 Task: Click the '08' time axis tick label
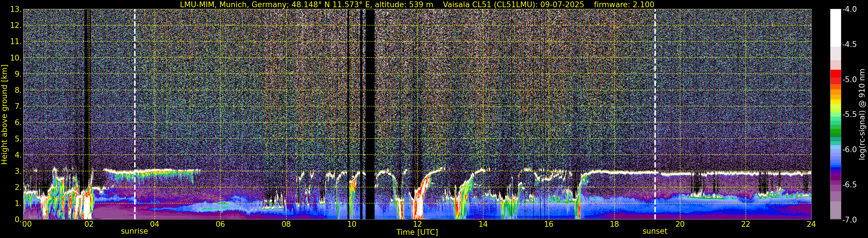click(286, 224)
